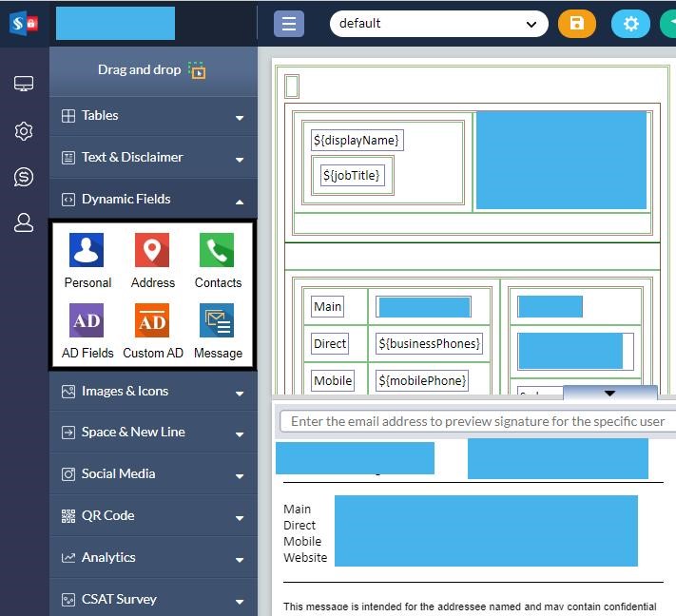Open the user profile sidebar icon

(24, 223)
